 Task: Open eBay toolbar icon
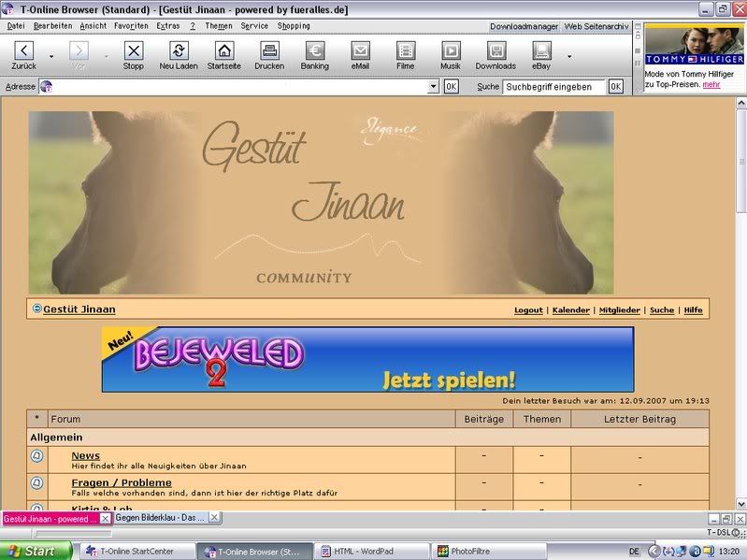tap(541, 50)
